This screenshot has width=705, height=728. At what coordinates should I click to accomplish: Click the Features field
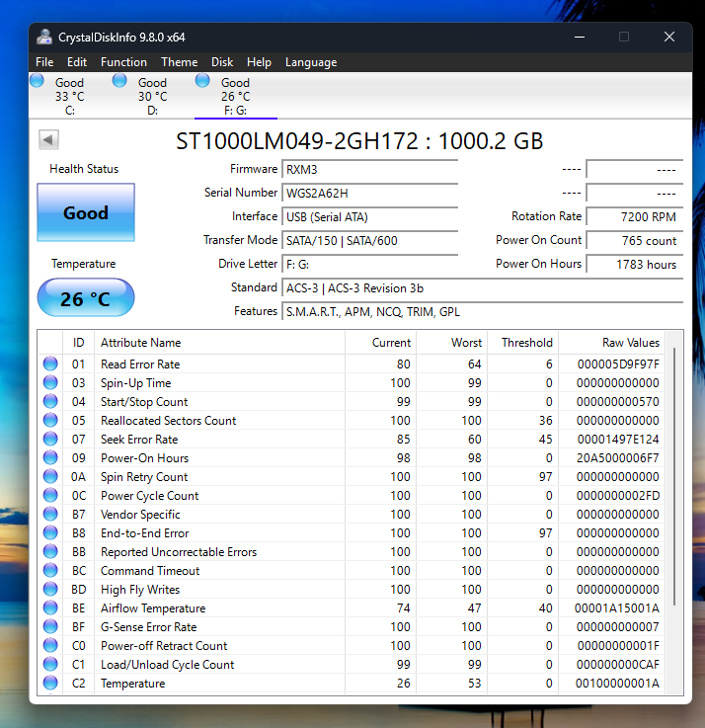tap(483, 311)
